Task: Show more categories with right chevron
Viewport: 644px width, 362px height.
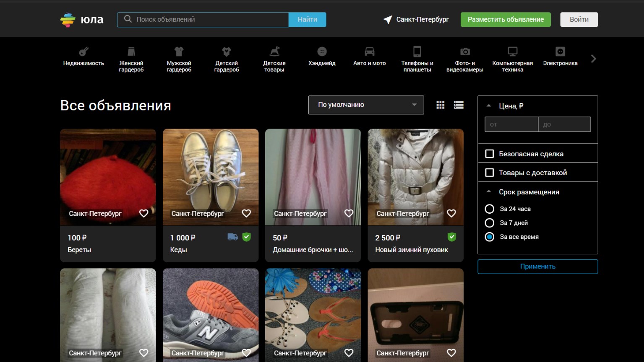Action: click(593, 59)
